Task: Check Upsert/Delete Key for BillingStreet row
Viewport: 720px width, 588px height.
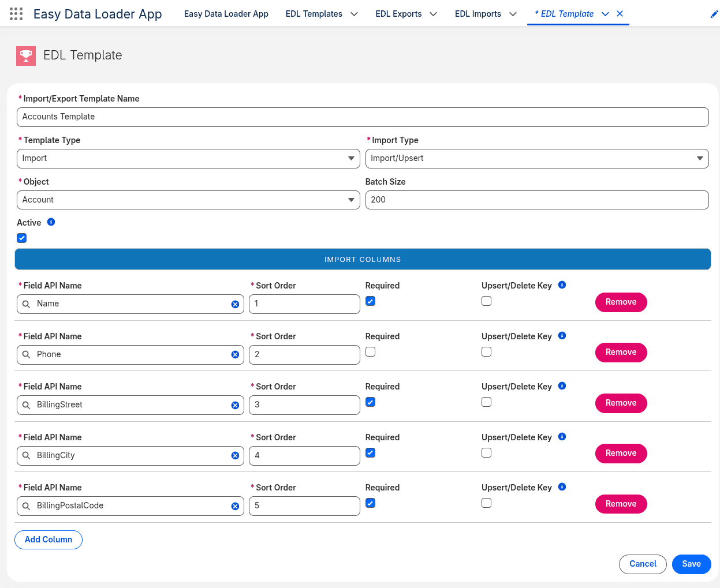Action: click(487, 402)
